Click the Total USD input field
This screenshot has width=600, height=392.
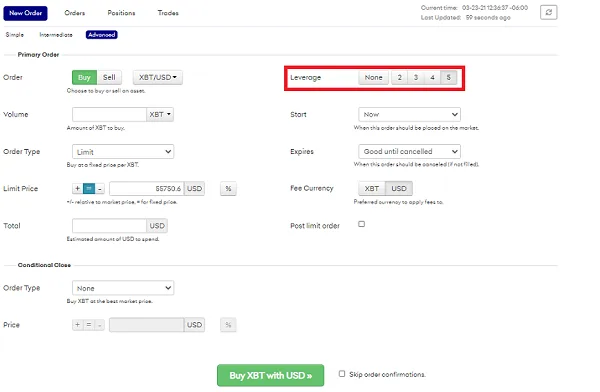[109, 226]
